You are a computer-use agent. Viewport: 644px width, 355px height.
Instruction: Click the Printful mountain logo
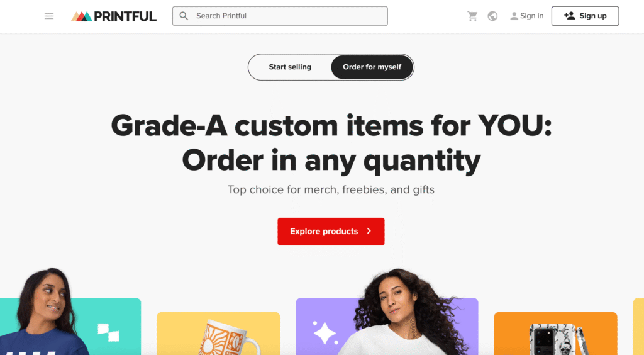tap(81, 16)
